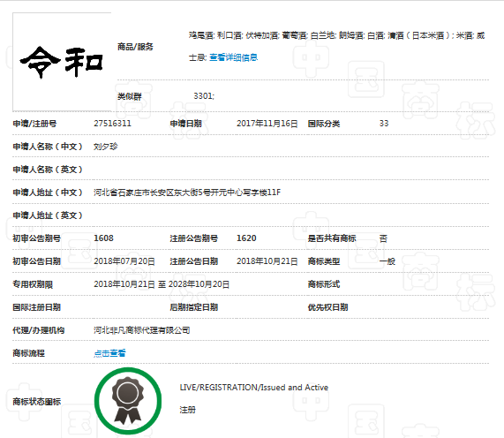Select preliminary announcement issue number 1608
The width and height of the screenshot is (504, 438).
point(103,238)
